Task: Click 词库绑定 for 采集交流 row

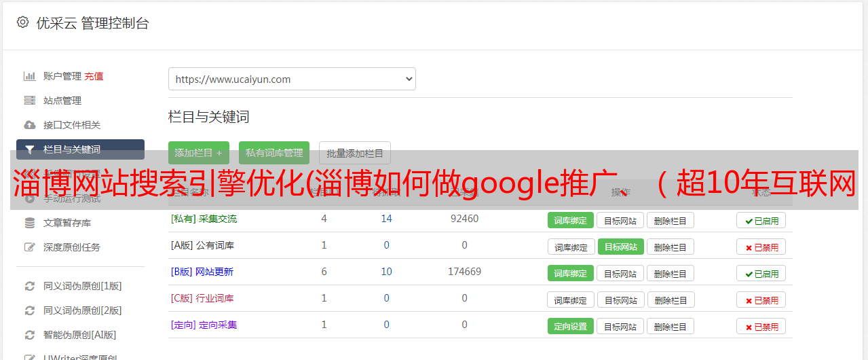Action: click(571, 220)
